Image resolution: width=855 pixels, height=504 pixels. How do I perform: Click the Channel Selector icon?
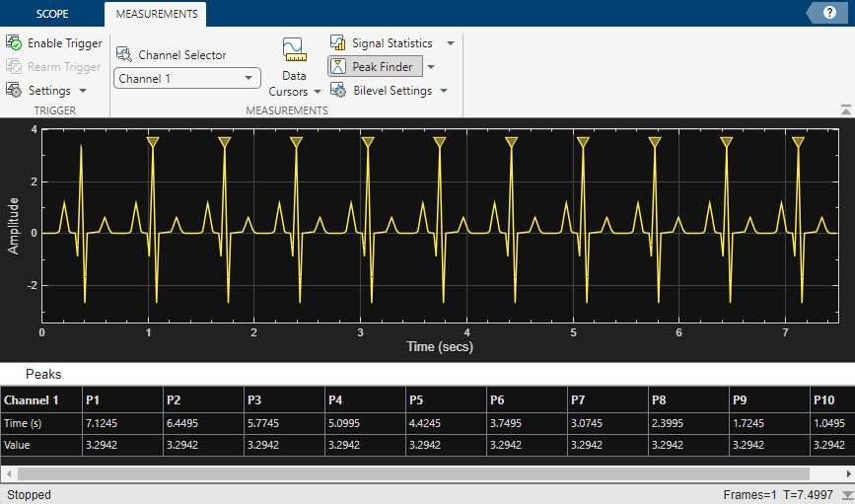click(124, 55)
